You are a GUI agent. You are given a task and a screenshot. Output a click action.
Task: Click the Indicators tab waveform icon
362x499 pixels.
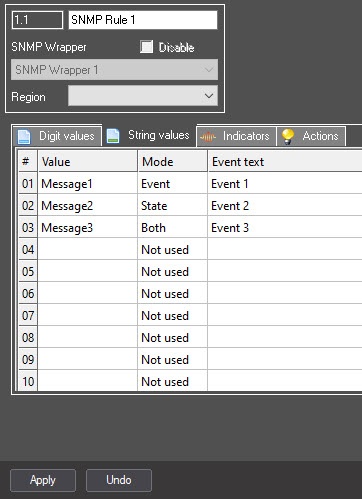coord(208,137)
